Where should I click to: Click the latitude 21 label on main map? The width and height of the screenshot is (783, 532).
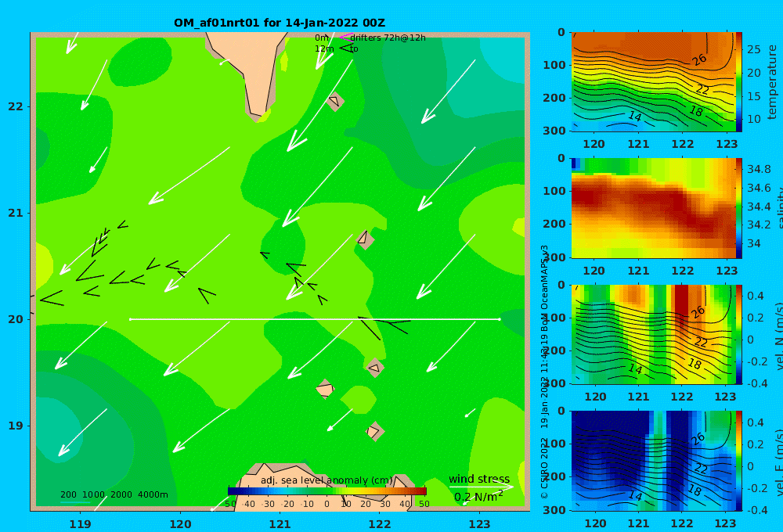[16, 213]
